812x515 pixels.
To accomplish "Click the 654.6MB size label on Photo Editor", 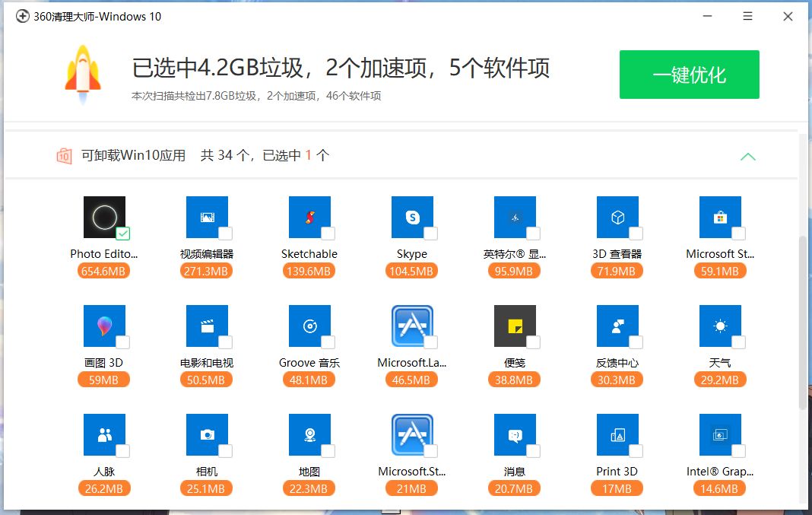I will [103, 270].
